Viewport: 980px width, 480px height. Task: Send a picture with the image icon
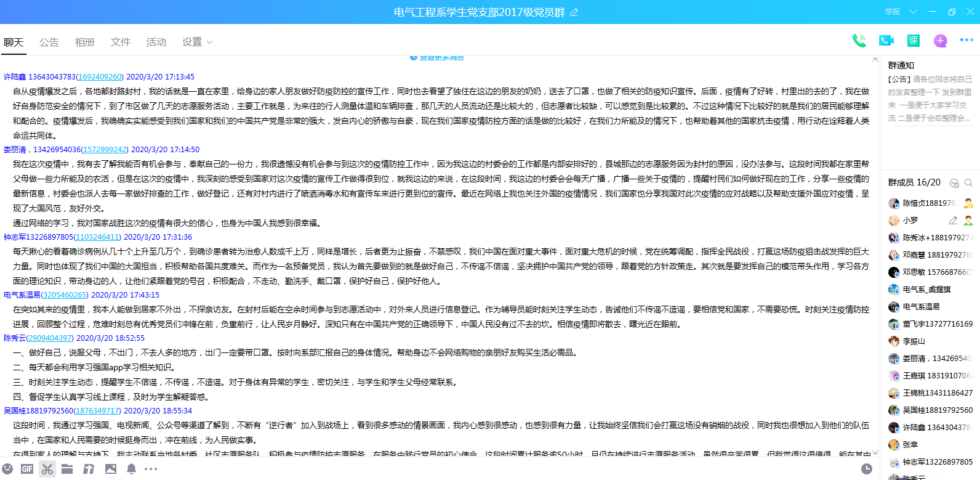coord(111,469)
